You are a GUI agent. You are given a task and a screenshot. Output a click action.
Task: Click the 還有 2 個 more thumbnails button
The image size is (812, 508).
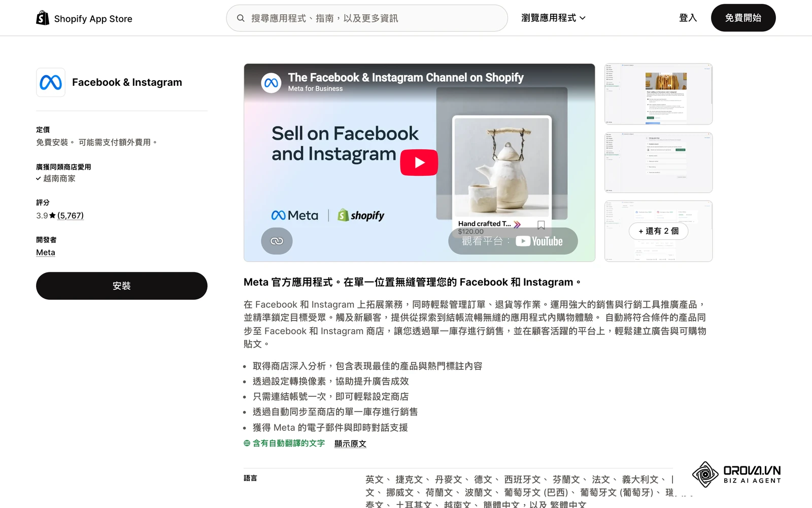(x=658, y=231)
